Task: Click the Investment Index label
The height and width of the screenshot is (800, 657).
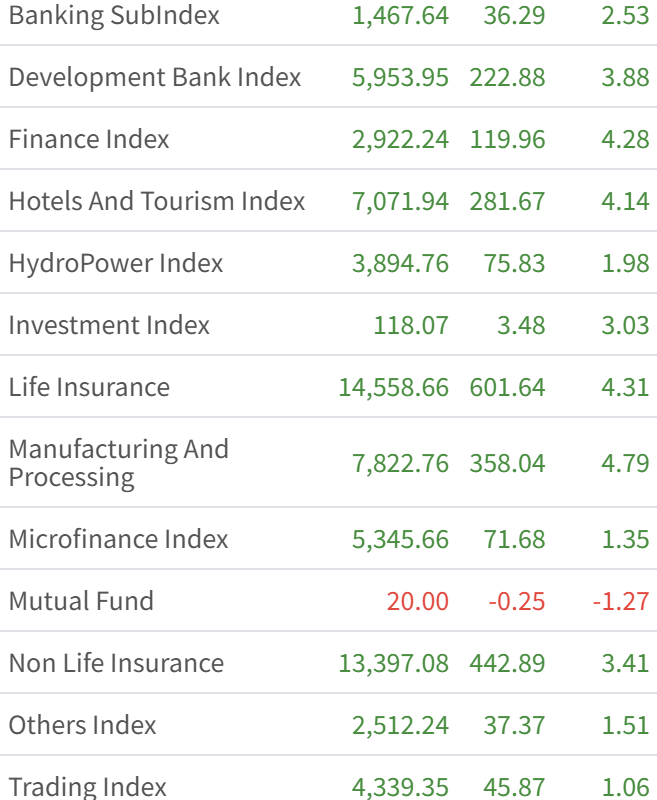Action: [x=109, y=326]
